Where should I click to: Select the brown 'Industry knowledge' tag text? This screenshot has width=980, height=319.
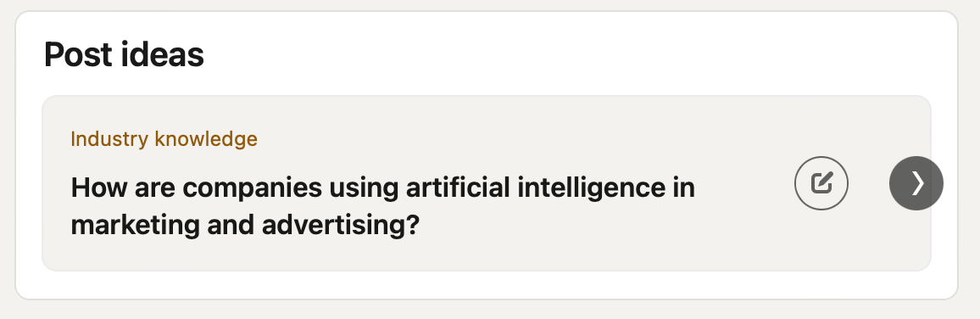pyautogui.click(x=164, y=139)
